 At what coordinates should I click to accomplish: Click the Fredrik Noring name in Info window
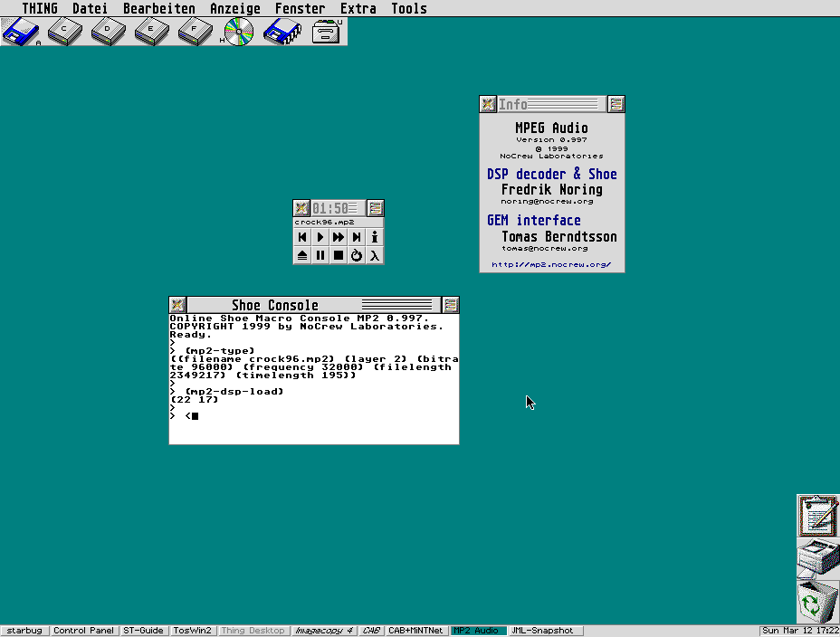552,190
